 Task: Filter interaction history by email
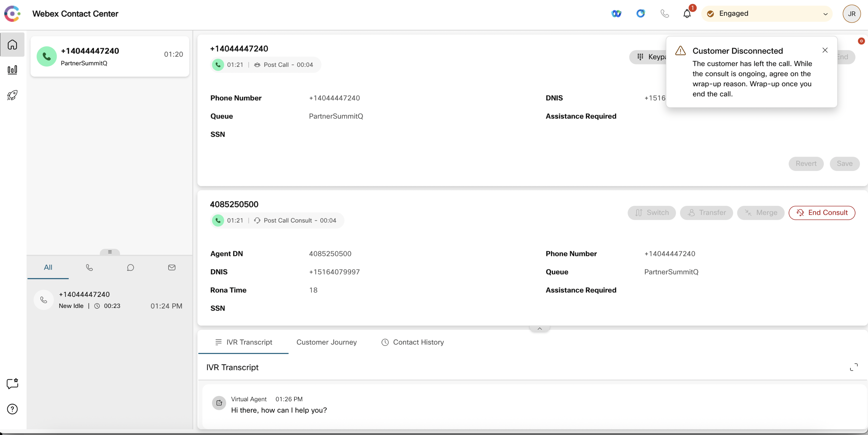[x=172, y=268]
